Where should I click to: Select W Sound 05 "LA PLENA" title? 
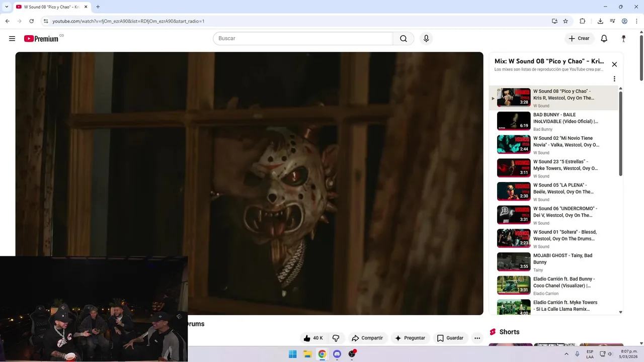click(563, 189)
